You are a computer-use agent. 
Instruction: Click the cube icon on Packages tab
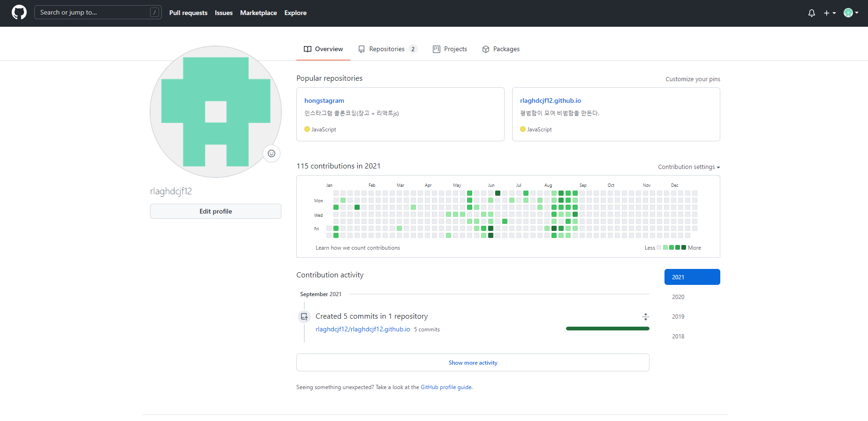[x=486, y=49]
